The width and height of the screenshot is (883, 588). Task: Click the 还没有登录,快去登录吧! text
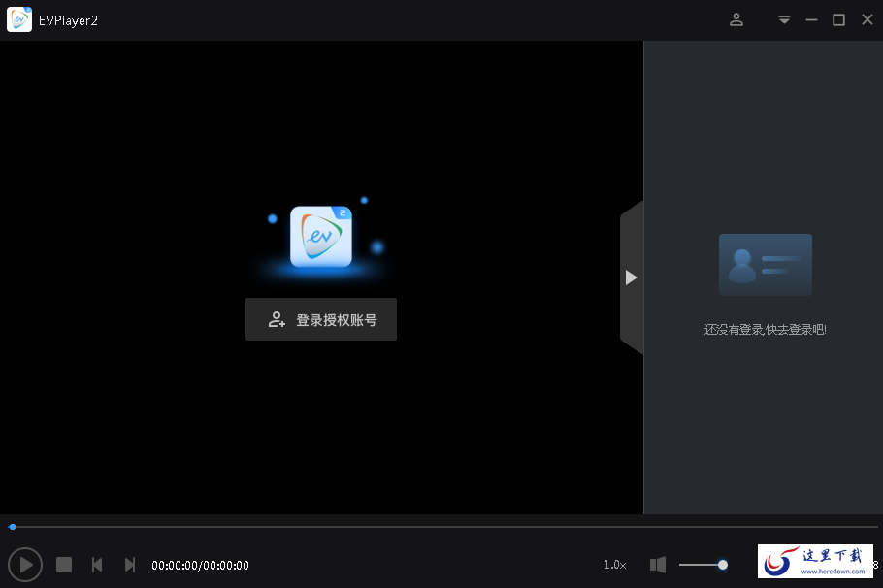coord(765,330)
